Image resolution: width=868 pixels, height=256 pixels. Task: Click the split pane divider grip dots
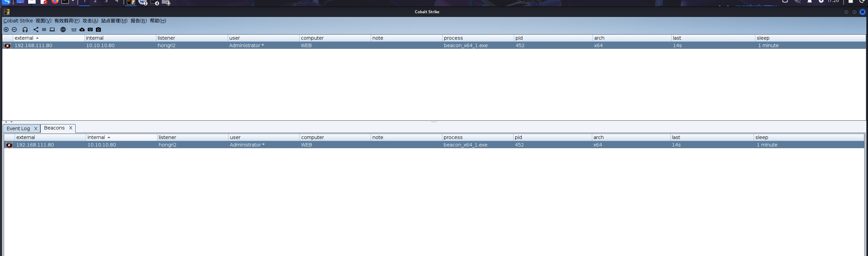pyautogui.click(x=434, y=122)
